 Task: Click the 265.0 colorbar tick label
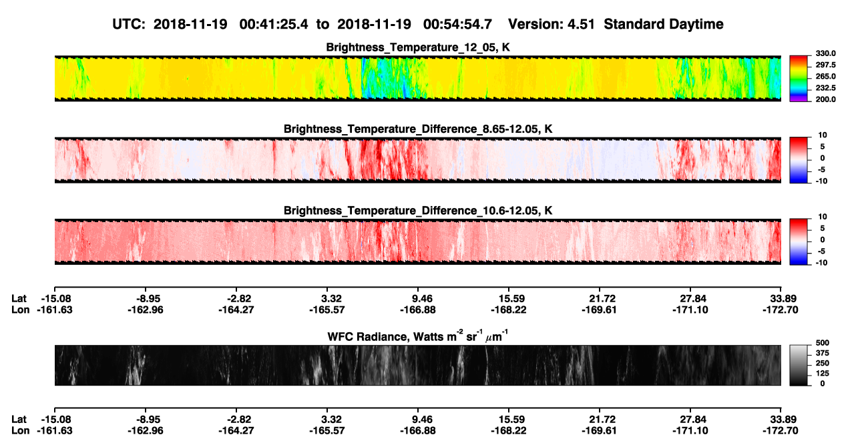point(825,76)
